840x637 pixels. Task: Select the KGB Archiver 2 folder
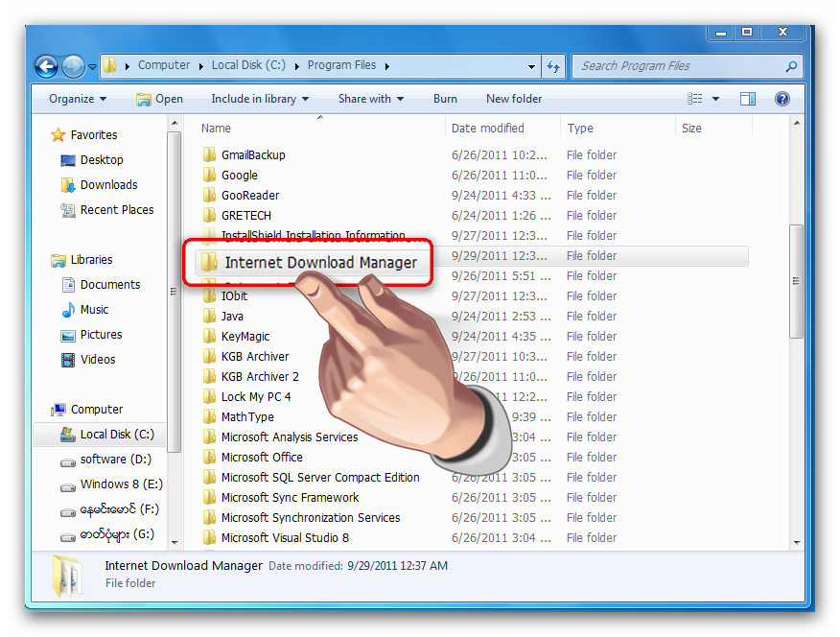click(250, 377)
